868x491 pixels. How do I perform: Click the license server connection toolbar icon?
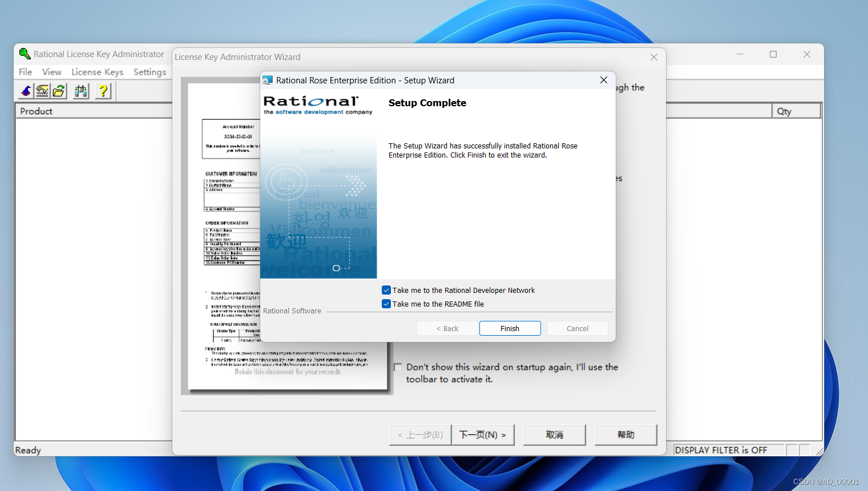(81, 91)
